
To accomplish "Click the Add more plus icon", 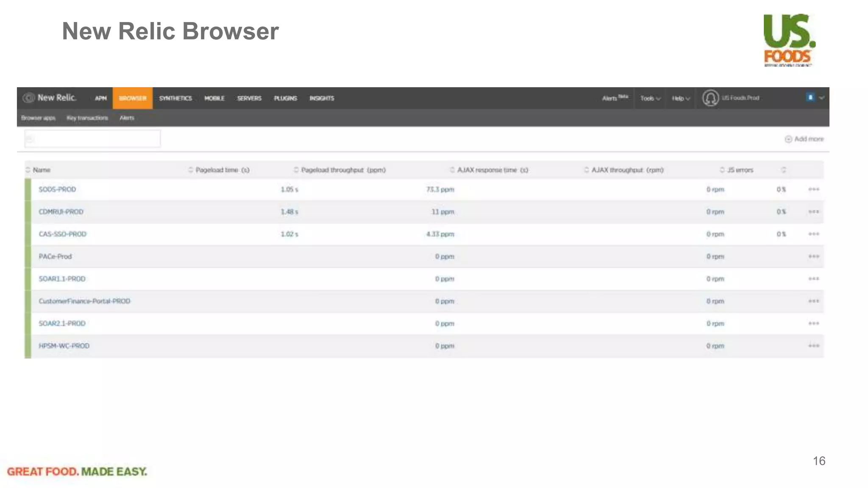I will [x=788, y=139].
